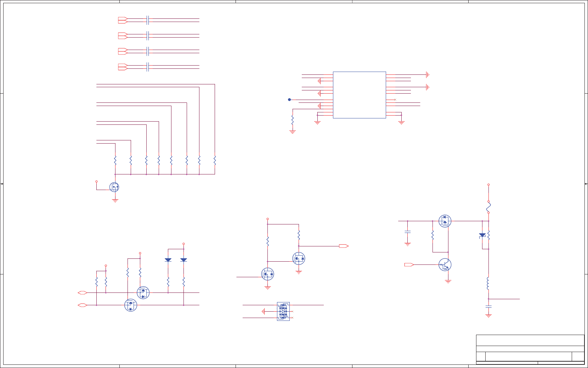Click the input port feeding the transistor base
This screenshot has height=368, width=588.
point(409,265)
